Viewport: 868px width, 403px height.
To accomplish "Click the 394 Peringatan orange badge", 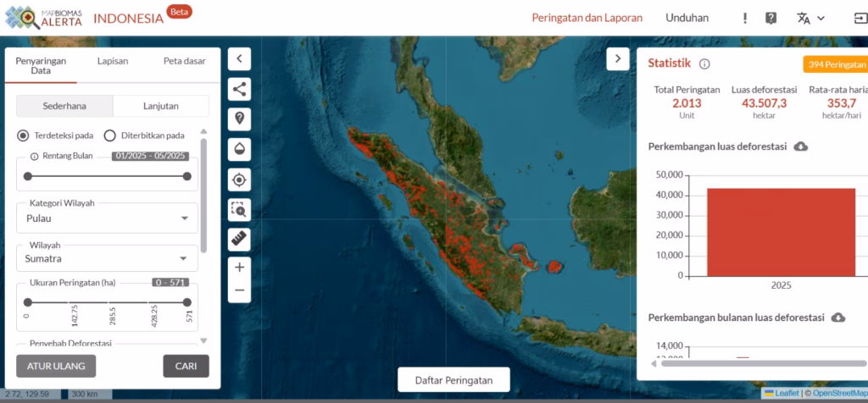I will tap(835, 64).
